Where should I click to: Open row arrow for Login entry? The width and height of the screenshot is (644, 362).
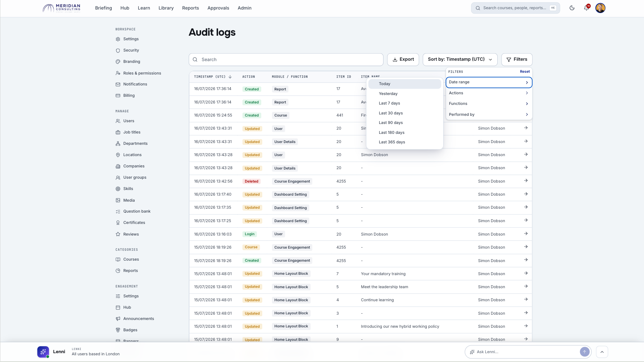tap(526, 234)
